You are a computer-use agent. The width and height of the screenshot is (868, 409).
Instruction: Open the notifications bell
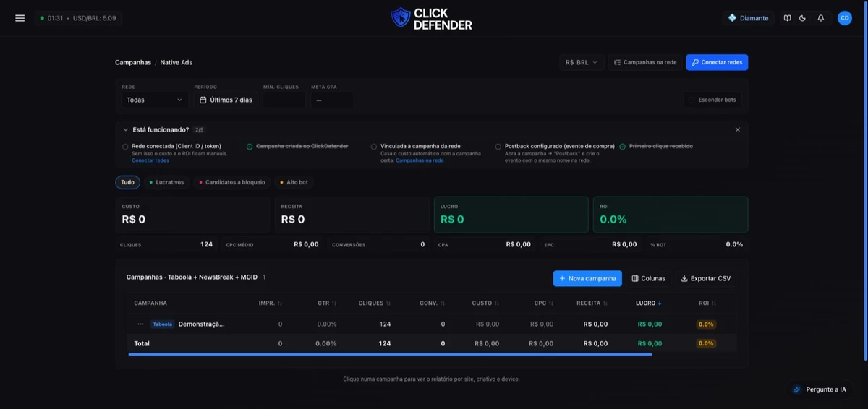821,18
